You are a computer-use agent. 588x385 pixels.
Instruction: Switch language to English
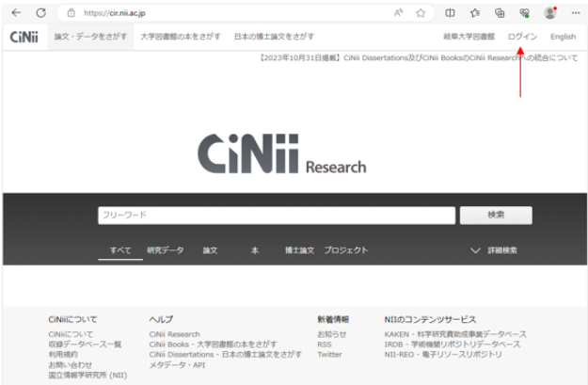(x=563, y=37)
